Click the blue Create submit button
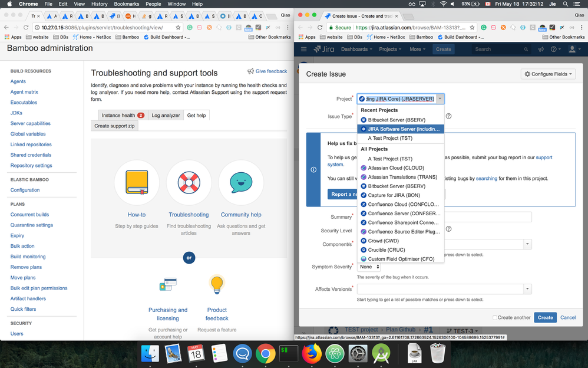The height and width of the screenshot is (368, 588). [x=545, y=318]
